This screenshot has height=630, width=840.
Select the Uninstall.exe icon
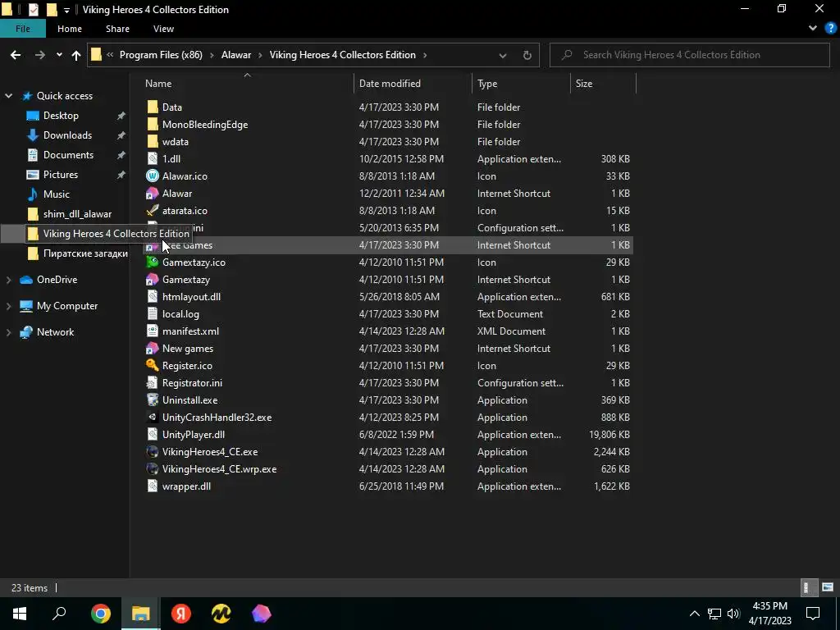tap(153, 399)
